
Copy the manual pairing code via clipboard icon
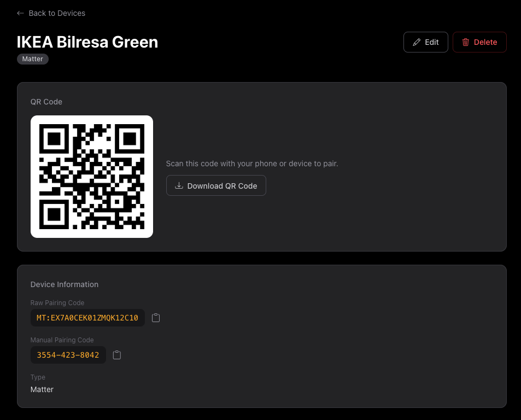(117, 355)
